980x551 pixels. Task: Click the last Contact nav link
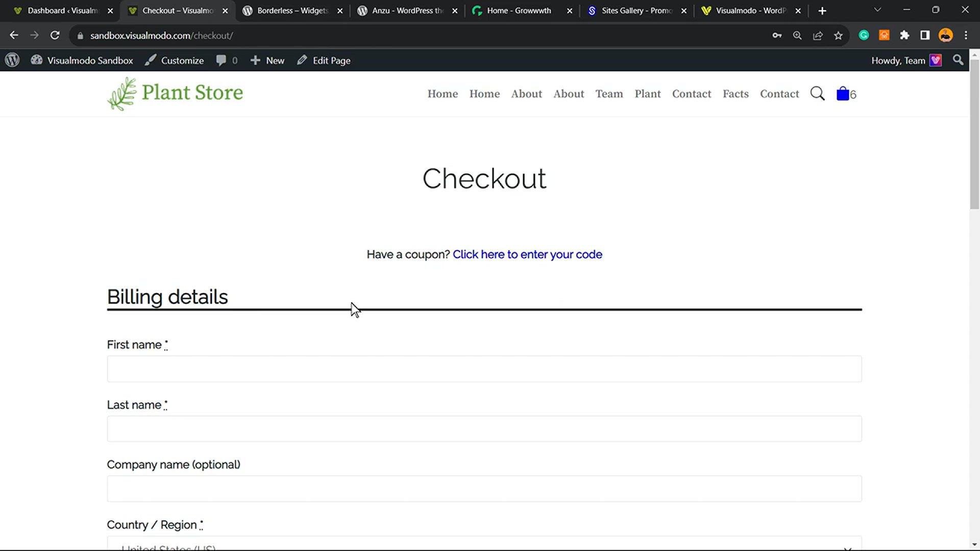[779, 94]
